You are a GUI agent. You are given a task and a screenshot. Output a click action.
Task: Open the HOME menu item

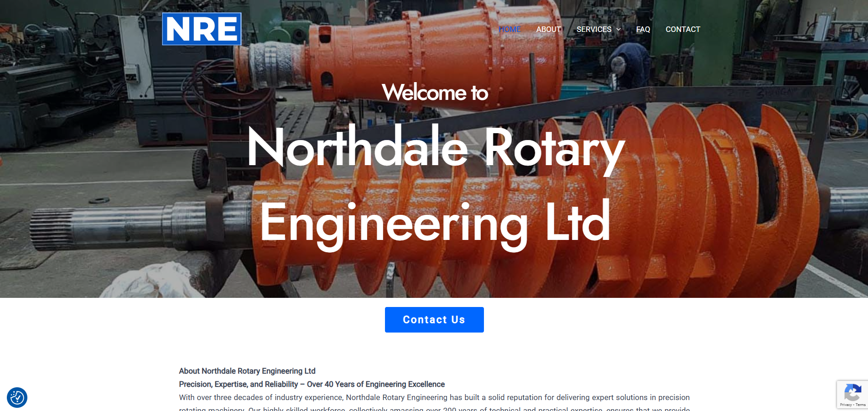pyautogui.click(x=509, y=29)
